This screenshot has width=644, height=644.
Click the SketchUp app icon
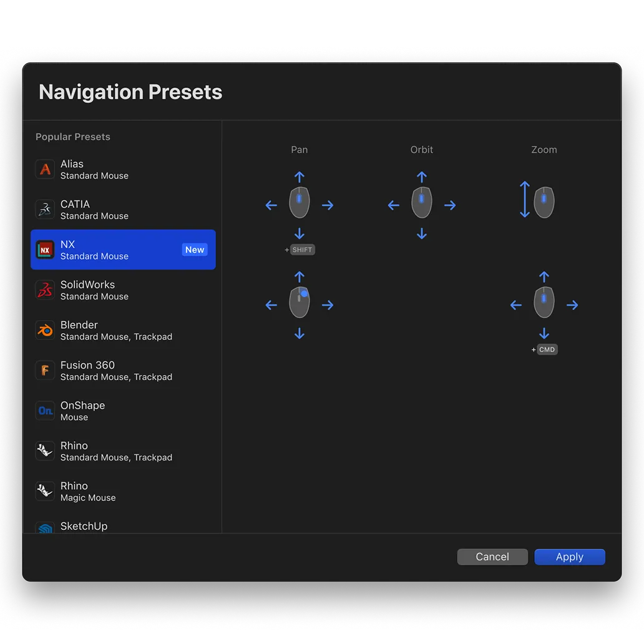[45, 528]
